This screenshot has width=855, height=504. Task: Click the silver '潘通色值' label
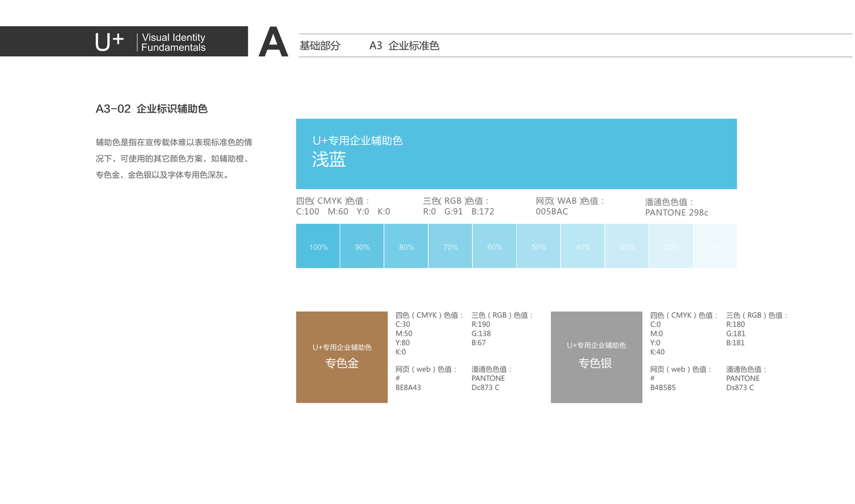point(747,370)
